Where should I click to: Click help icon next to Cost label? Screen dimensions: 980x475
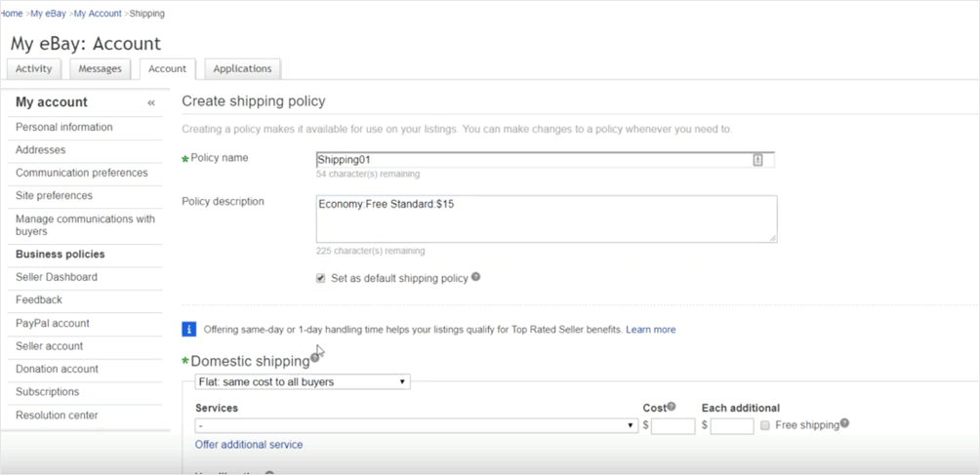(672, 407)
